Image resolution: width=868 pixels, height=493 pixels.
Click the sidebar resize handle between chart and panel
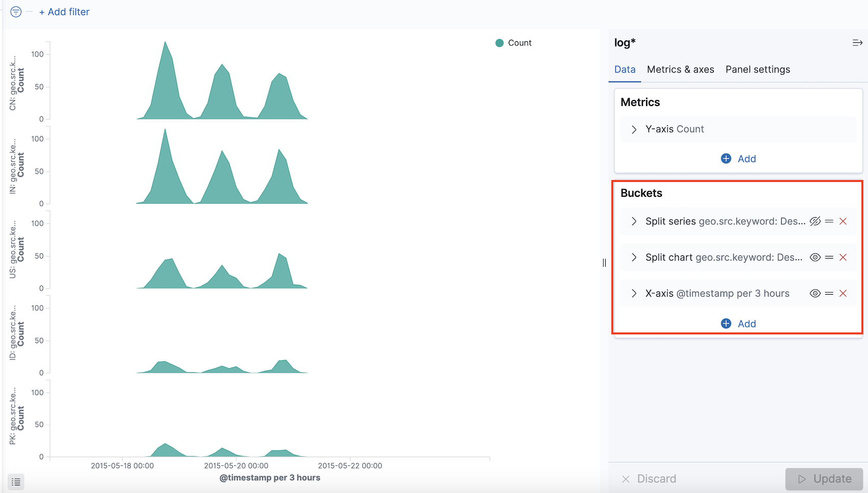pos(604,263)
